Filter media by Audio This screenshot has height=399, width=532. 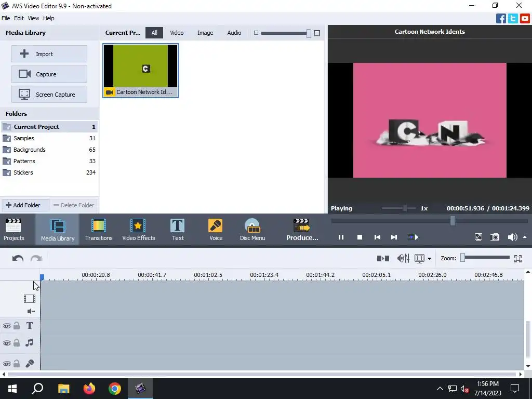(234, 33)
